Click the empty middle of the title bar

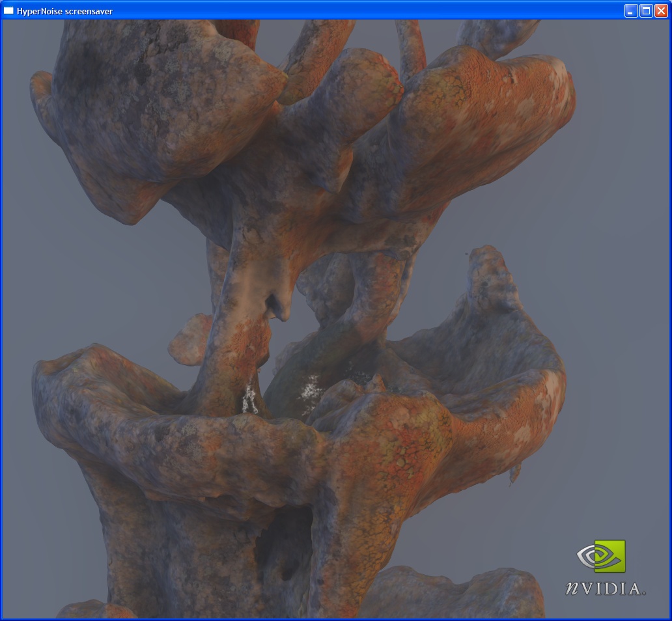point(365,10)
